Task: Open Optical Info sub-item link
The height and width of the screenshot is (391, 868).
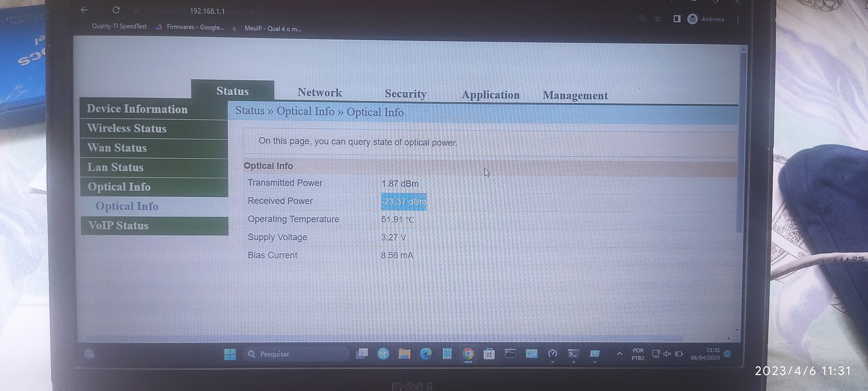Action: point(127,206)
